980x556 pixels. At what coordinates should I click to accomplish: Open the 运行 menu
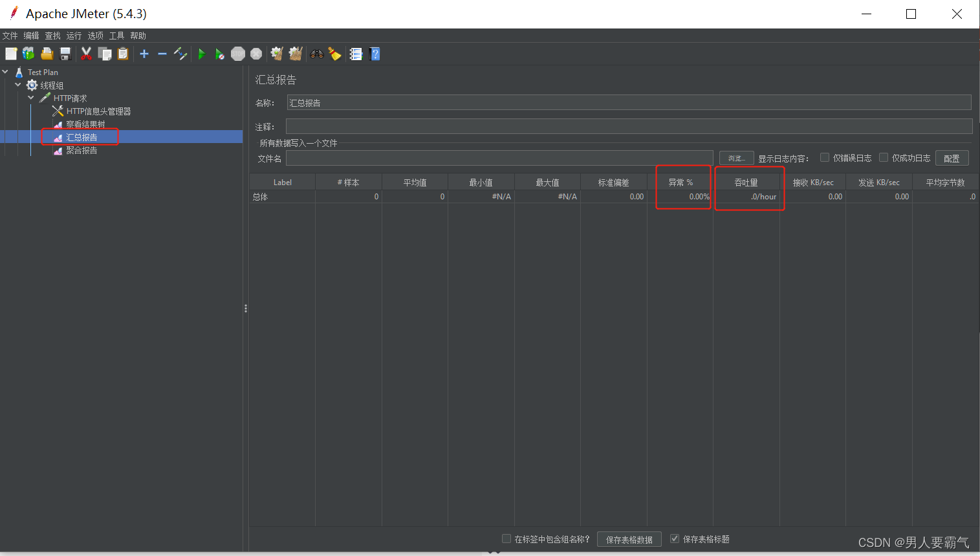click(x=74, y=36)
